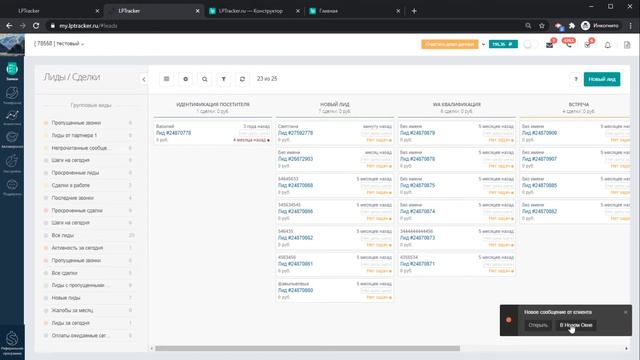Open Настройки in the left sidebar
Viewport: 640px width, 360px height.
[12, 163]
